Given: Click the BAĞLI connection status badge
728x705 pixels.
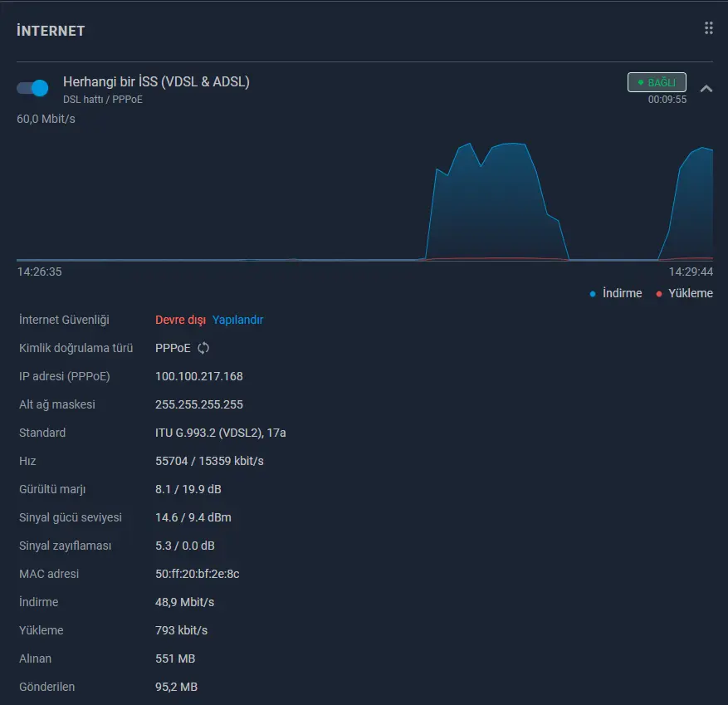Looking at the screenshot, I should click(x=657, y=82).
